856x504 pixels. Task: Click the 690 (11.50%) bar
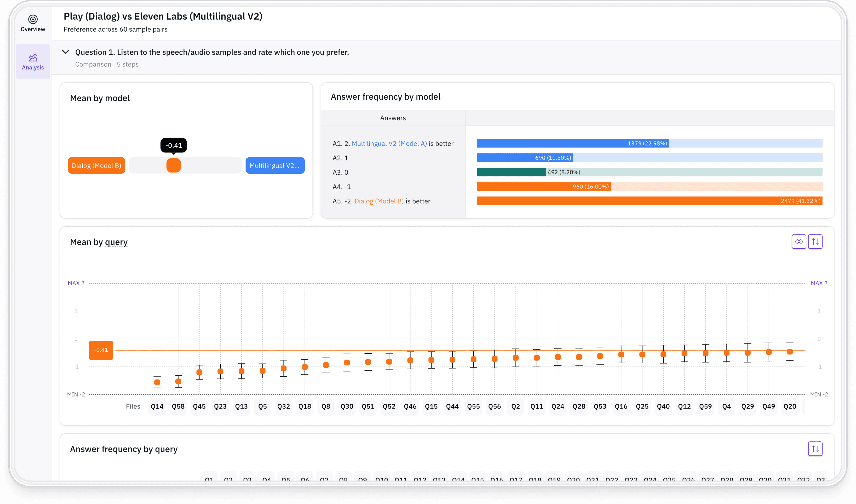(525, 158)
